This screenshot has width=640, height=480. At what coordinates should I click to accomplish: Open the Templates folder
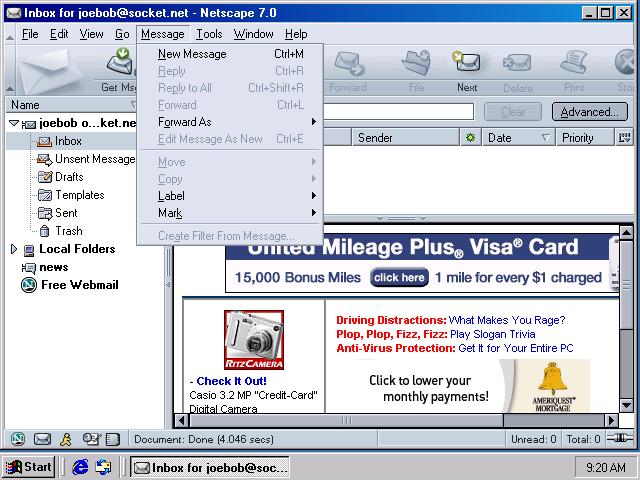pos(71,195)
